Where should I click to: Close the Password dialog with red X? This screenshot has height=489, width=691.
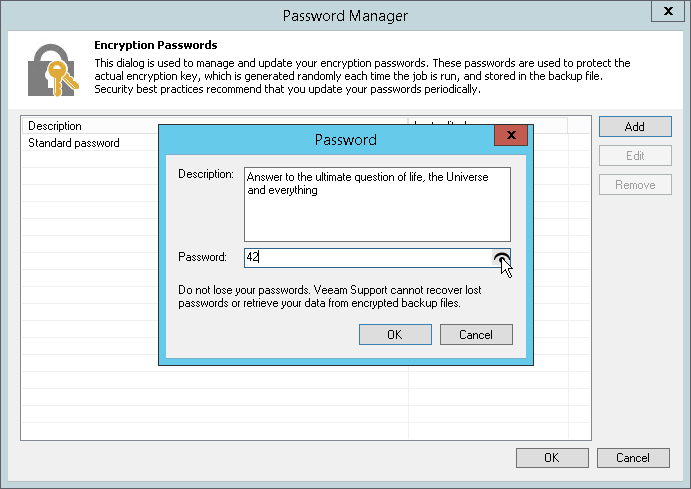510,137
